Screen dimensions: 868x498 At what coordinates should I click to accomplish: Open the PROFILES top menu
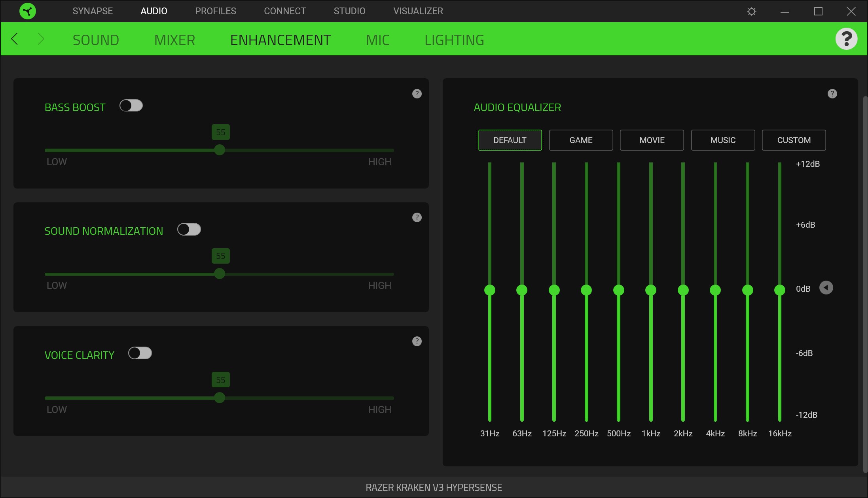[x=215, y=11]
